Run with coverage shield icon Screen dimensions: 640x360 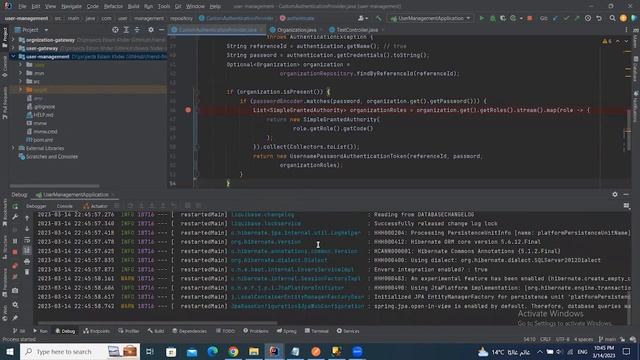click(503, 18)
